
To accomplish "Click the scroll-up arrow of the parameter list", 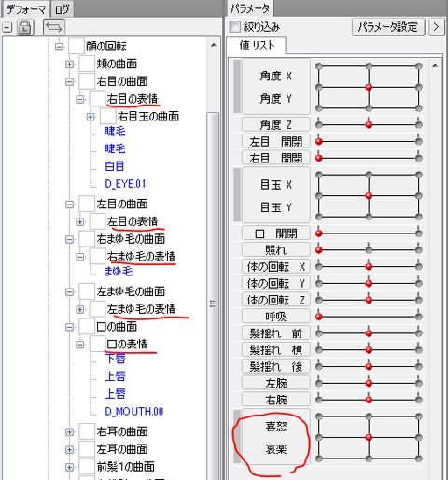I will coord(435,65).
